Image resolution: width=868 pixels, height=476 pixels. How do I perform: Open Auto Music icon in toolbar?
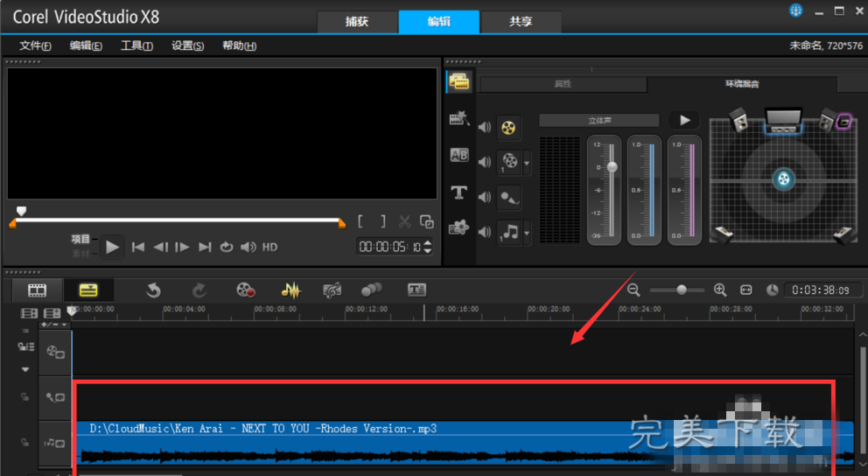tap(332, 290)
